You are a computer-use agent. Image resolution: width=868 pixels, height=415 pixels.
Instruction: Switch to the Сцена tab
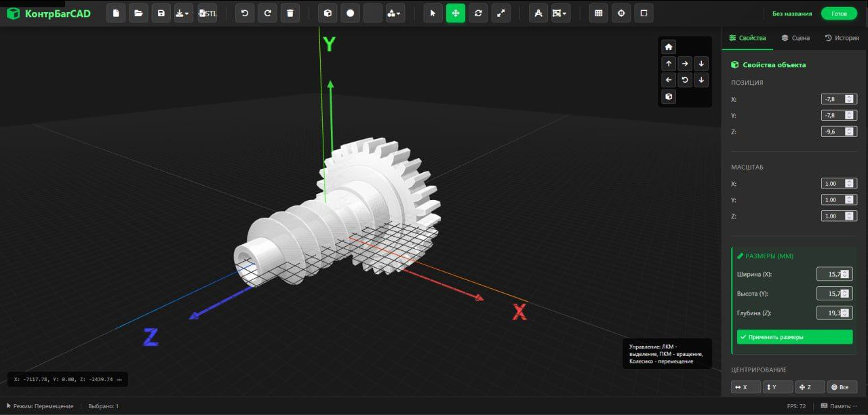coord(795,38)
